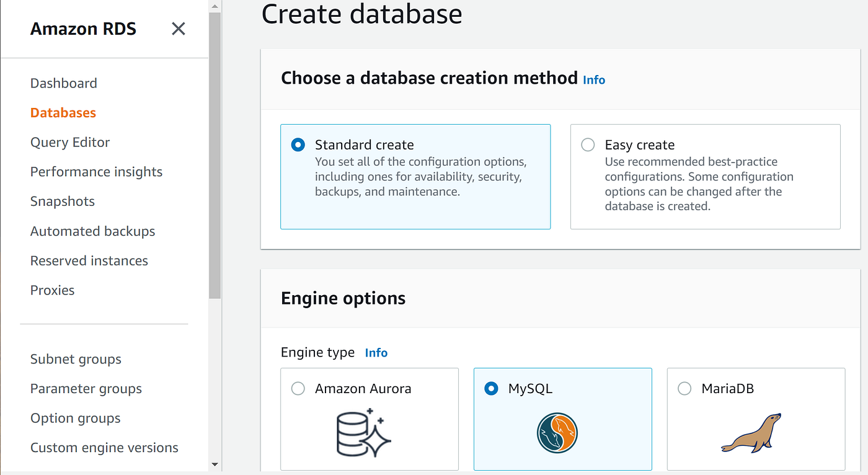
Task: Select the Standard create option
Action: [x=298, y=144]
